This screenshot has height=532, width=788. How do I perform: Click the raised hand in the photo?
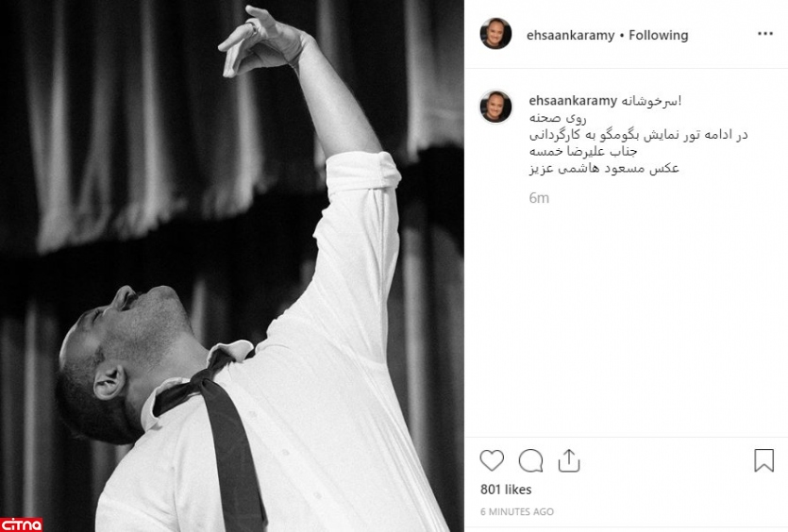tap(262, 42)
